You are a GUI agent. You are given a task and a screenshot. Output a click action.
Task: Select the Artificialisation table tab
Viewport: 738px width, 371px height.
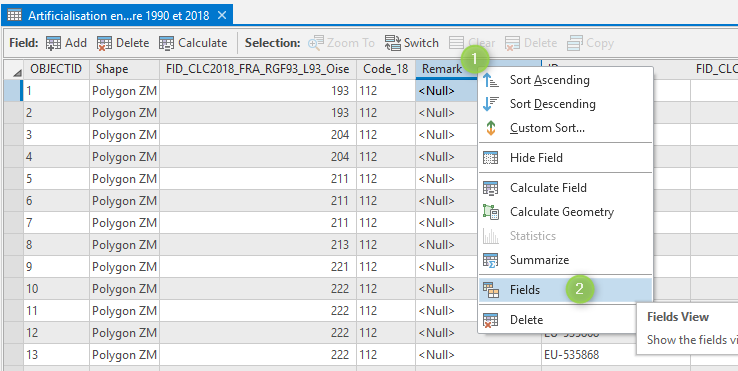coord(117,16)
